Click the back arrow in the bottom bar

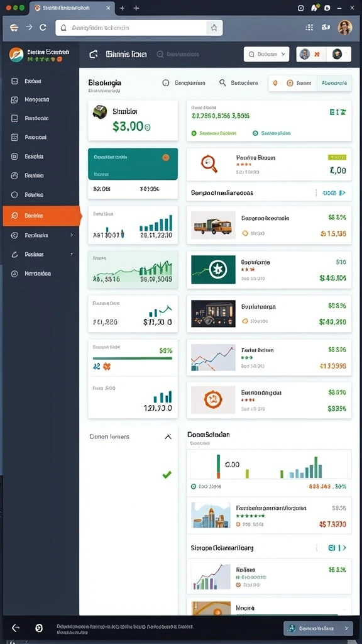pyautogui.click(x=16, y=628)
